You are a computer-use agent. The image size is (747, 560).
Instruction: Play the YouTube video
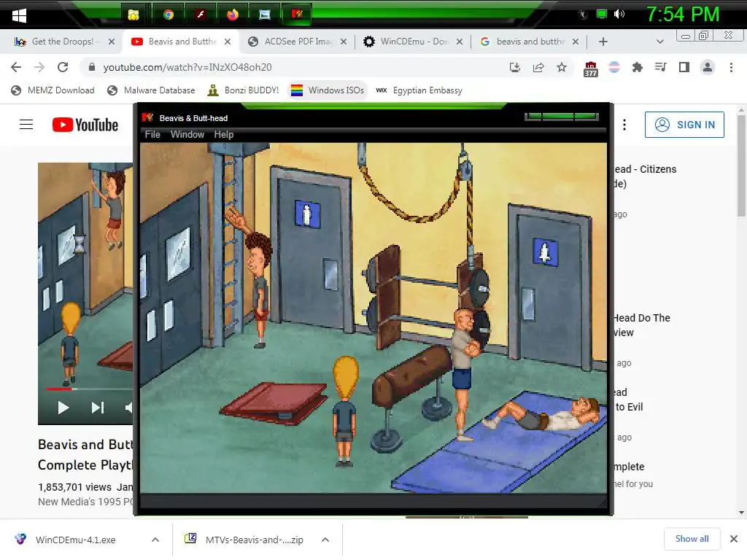63,408
